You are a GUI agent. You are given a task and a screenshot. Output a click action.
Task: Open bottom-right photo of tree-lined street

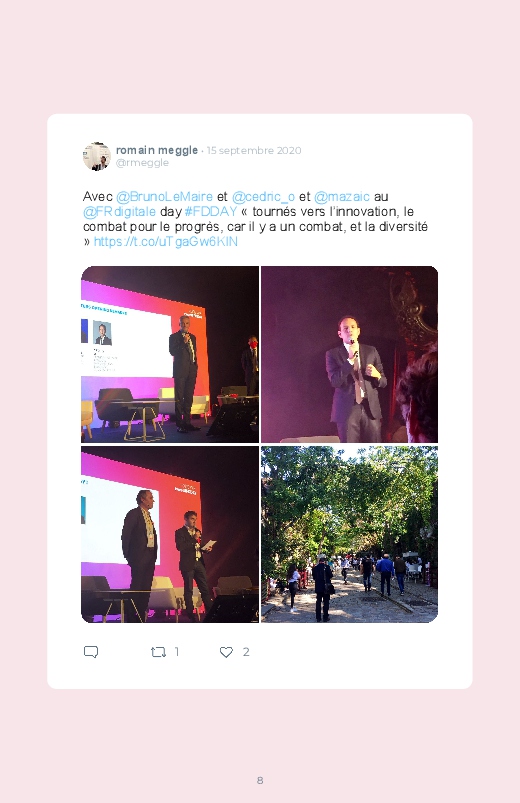(x=349, y=534)
